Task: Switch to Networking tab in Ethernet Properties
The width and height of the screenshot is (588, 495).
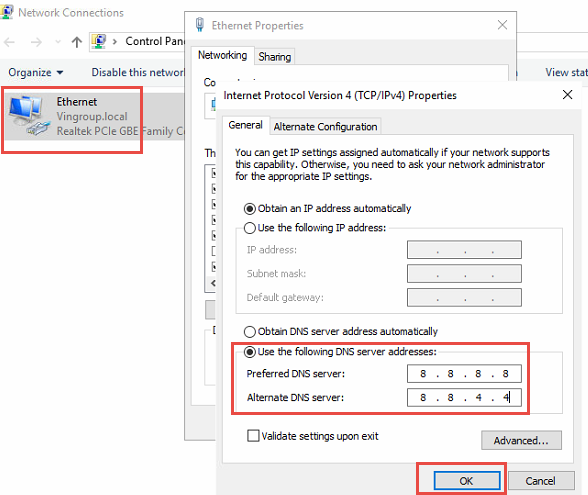Action: tap(222, 55)
